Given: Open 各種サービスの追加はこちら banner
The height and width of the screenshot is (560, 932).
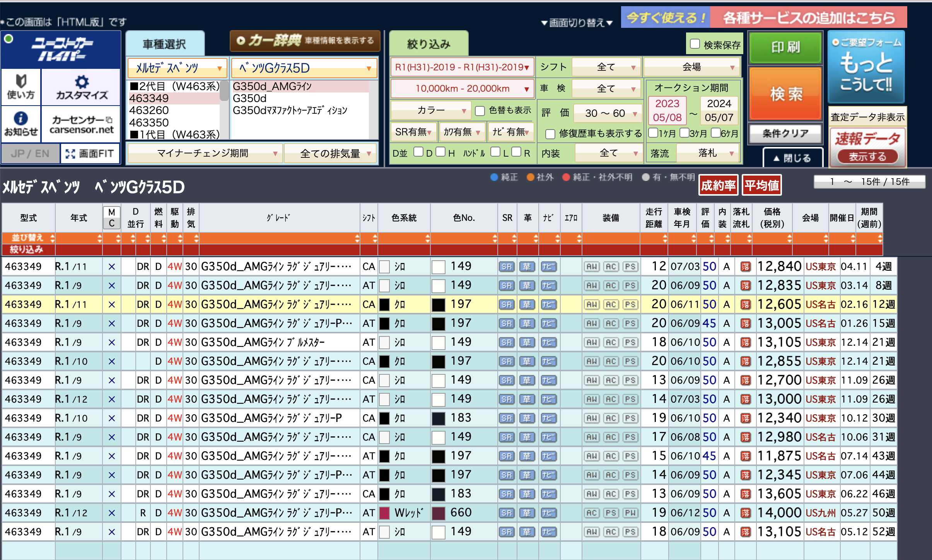Looking at the screenshot, I should 808,18.
